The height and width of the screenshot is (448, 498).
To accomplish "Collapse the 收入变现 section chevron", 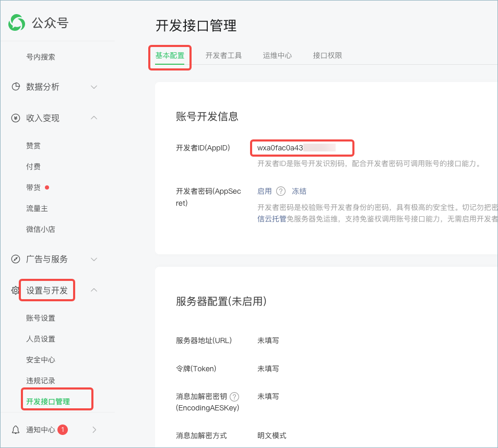I will [94, 117].
